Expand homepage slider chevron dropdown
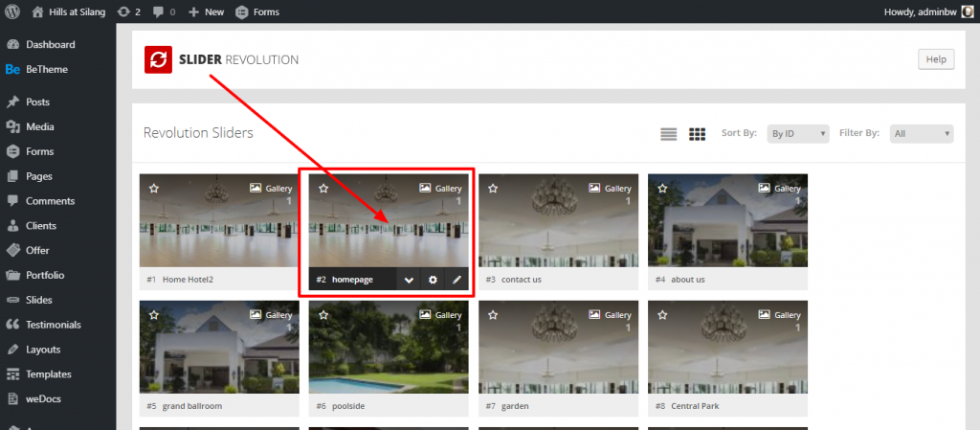This screenshot has height=430, width=980. point(409,280)
